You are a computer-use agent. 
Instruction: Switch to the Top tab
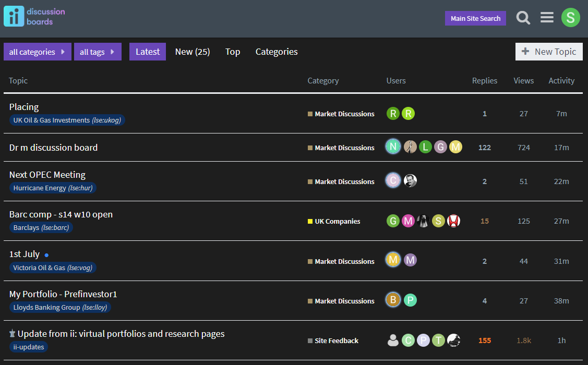233,52
